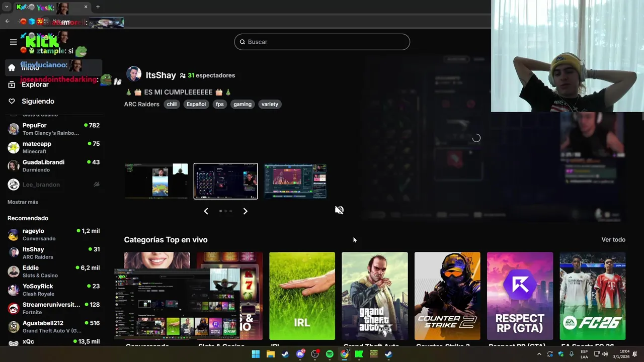Image resolution: width=644 pixels, height=362 pixels.
Task: Click Ver todo for top categories
Action: [613, 240]
